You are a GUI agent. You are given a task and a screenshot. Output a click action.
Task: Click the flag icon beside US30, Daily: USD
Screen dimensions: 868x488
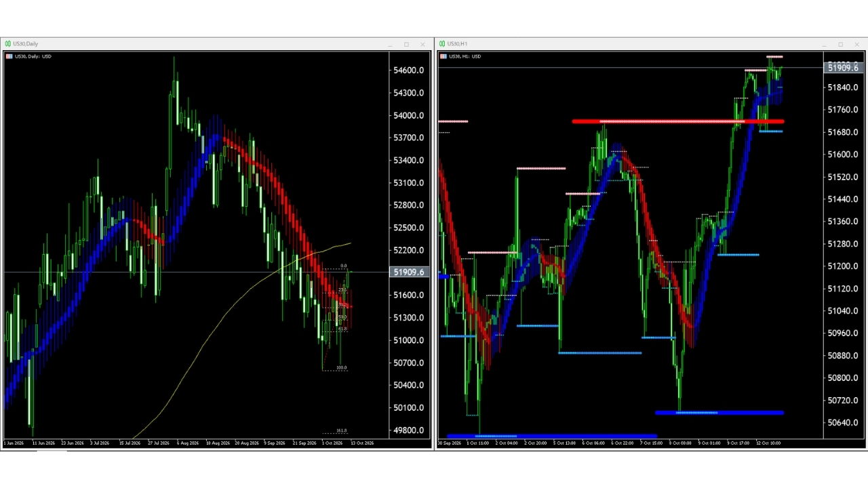(9, 56)
